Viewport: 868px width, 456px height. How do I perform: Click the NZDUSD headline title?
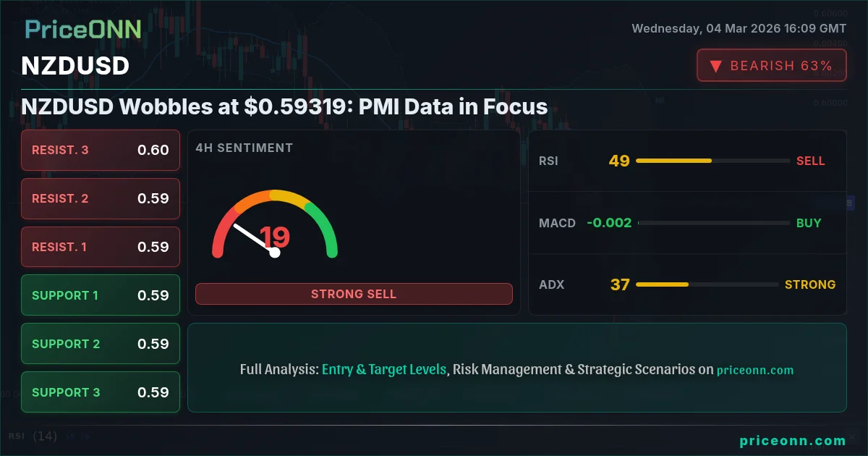click(284, 107)
